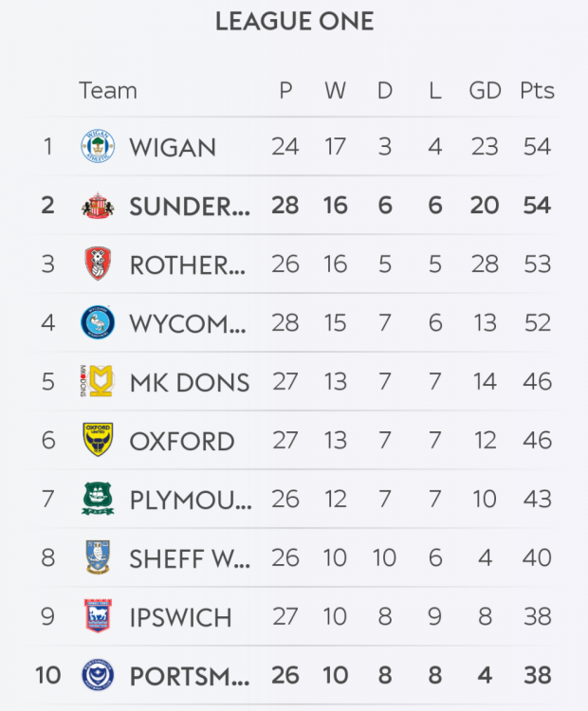Screen dimensions: 588x711
Task: Click the GD column header
Action: click(485, 91)
